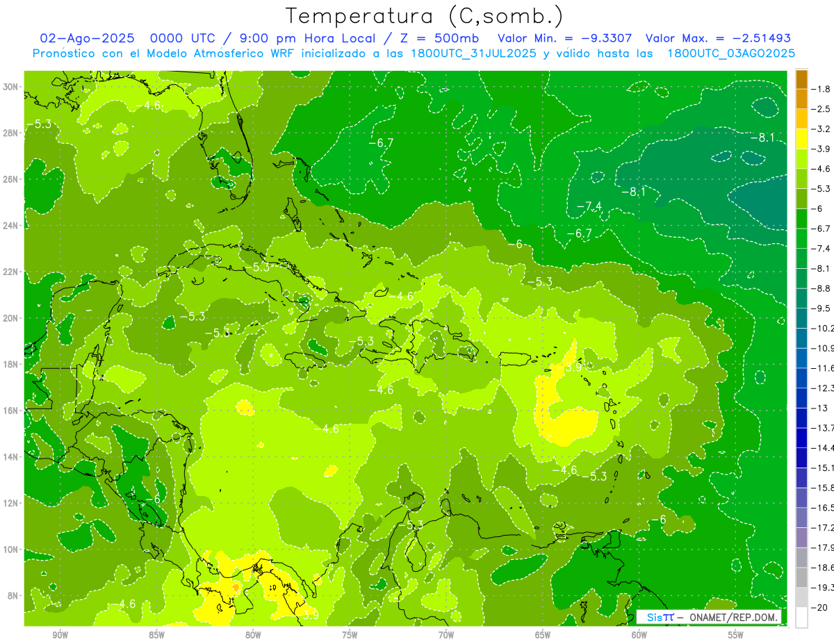Click the "-7.4" contour label on the map

pos(589,206)
